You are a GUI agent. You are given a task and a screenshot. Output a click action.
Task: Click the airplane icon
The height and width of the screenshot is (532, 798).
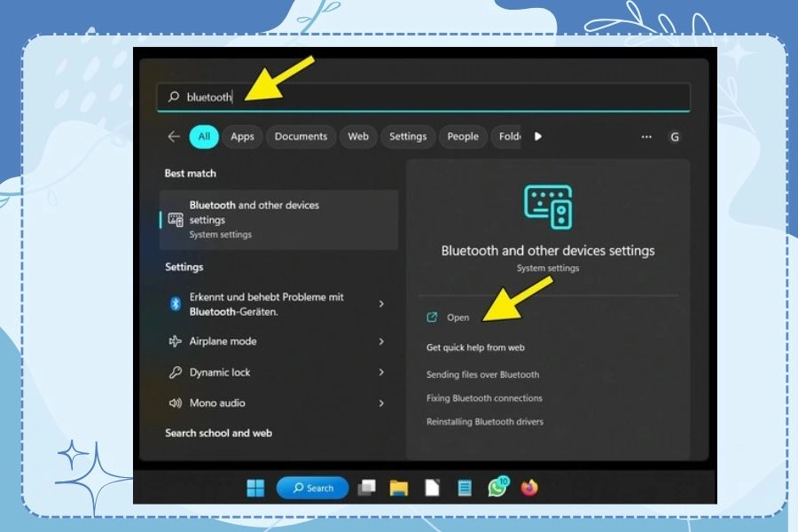coord(175,341)
